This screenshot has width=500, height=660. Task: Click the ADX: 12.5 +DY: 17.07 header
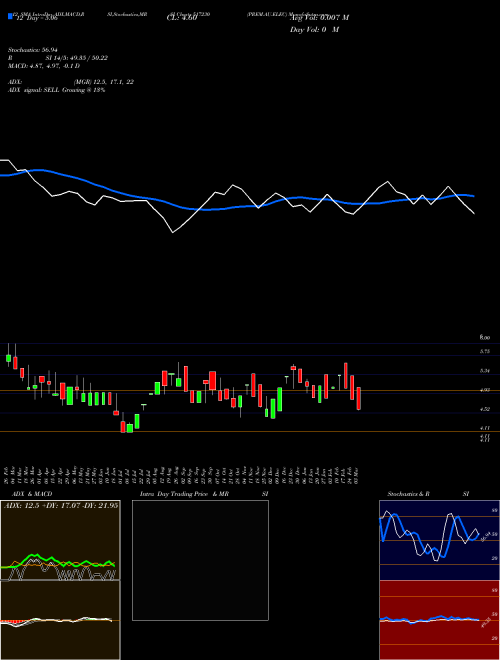[x=61, y=505]
